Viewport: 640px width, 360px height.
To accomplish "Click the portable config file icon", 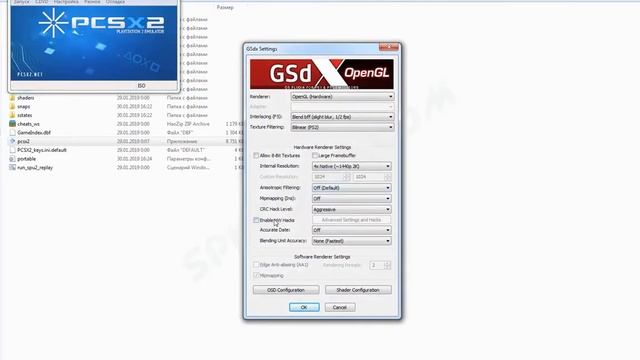I will click(12, 159).
